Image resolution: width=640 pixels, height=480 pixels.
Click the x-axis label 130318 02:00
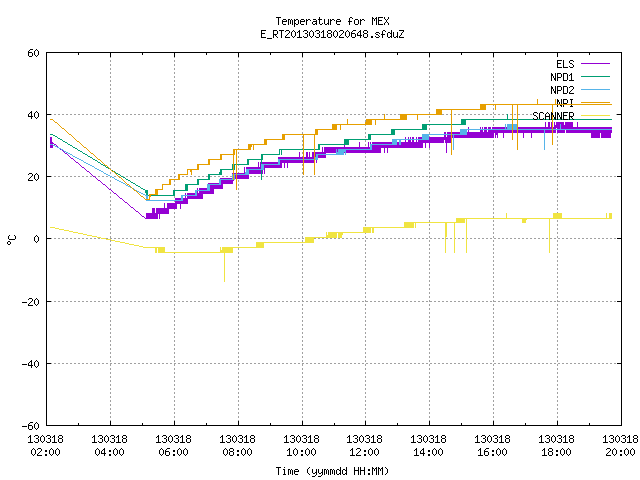click(45, 446)
